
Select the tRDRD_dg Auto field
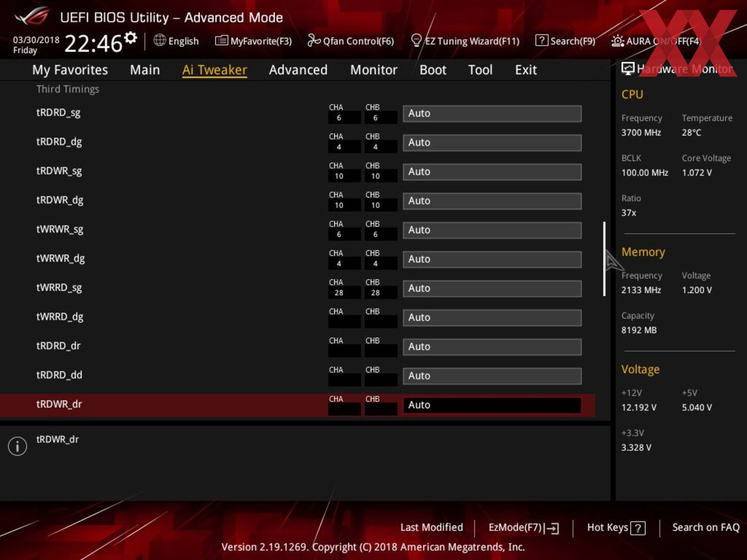pos(492,143)
